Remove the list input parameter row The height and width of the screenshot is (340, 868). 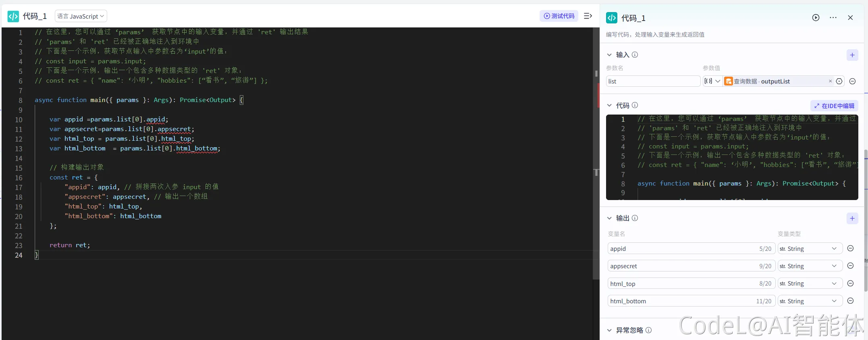point(852,81)
